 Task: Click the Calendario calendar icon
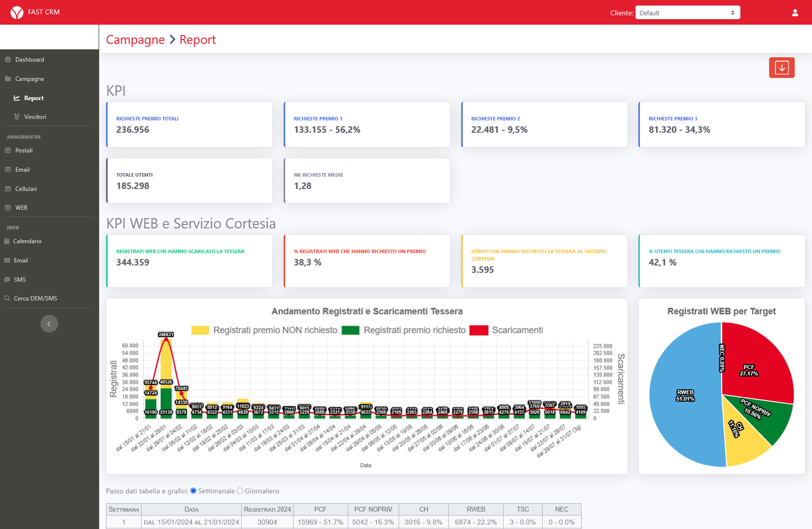coord(7,241)
